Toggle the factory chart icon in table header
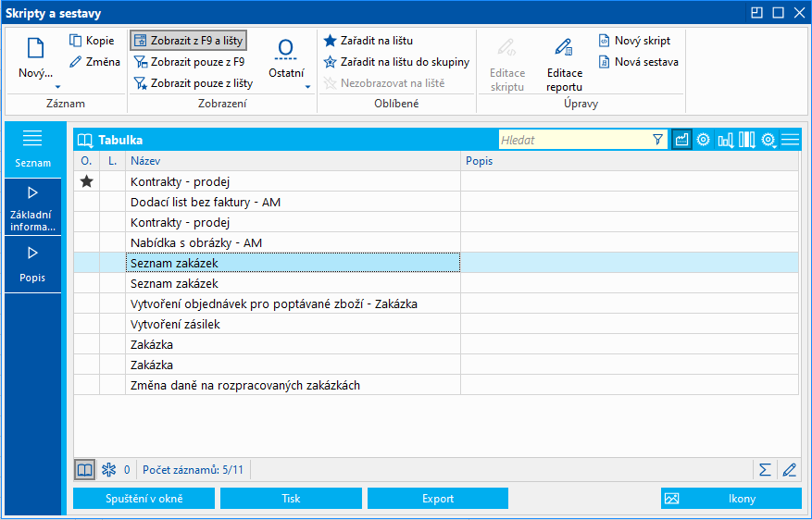 pos(681,140)
